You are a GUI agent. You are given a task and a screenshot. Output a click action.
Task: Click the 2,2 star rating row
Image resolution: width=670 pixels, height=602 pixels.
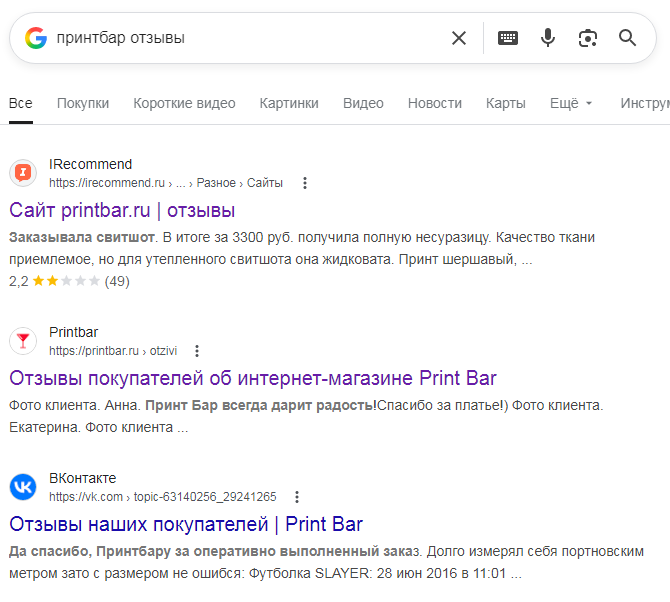[x=69, y=281]
